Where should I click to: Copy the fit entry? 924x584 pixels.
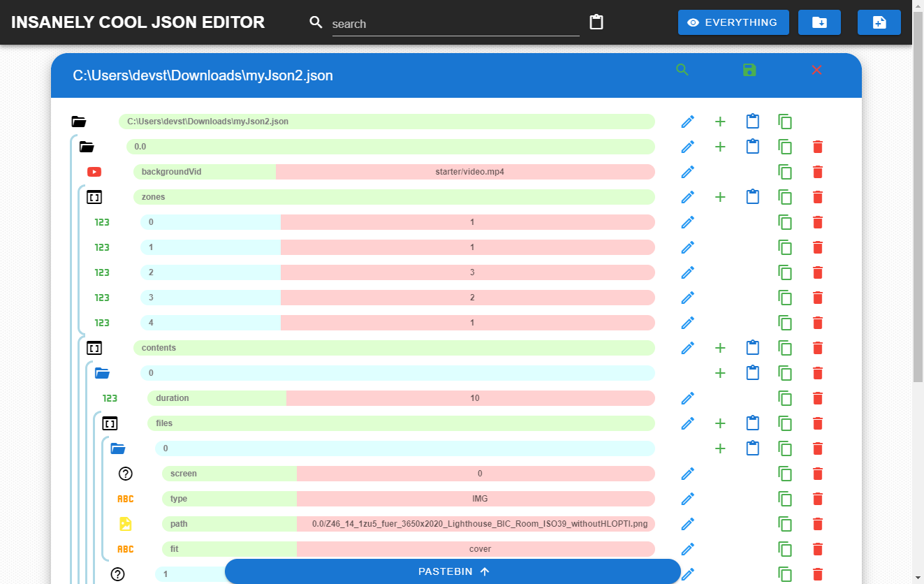(785, 549)
